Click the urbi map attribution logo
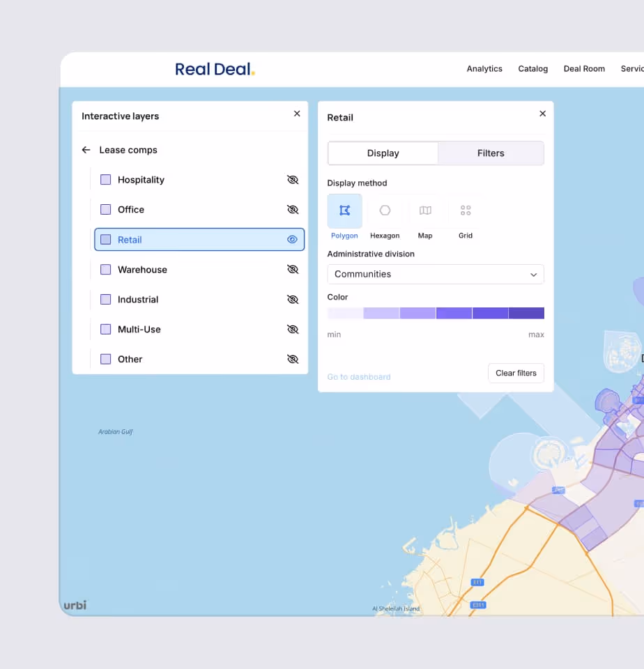Viewport: 644px width, 669px height. click(x=75, y=605)
